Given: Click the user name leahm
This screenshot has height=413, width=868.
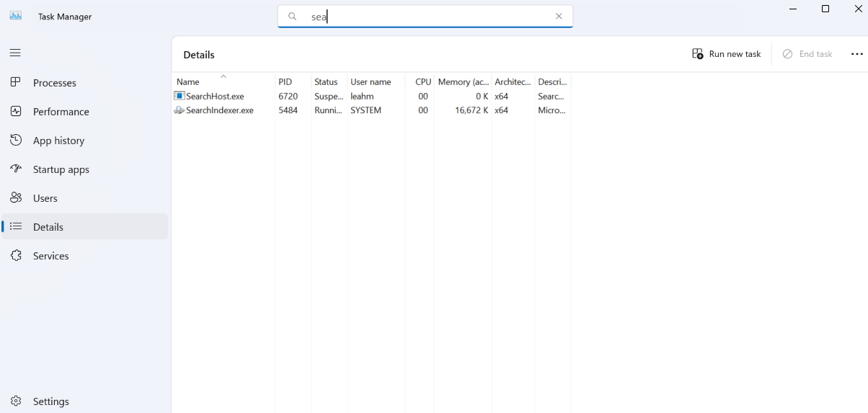Looking at the screenshot, I should point(362,96).
